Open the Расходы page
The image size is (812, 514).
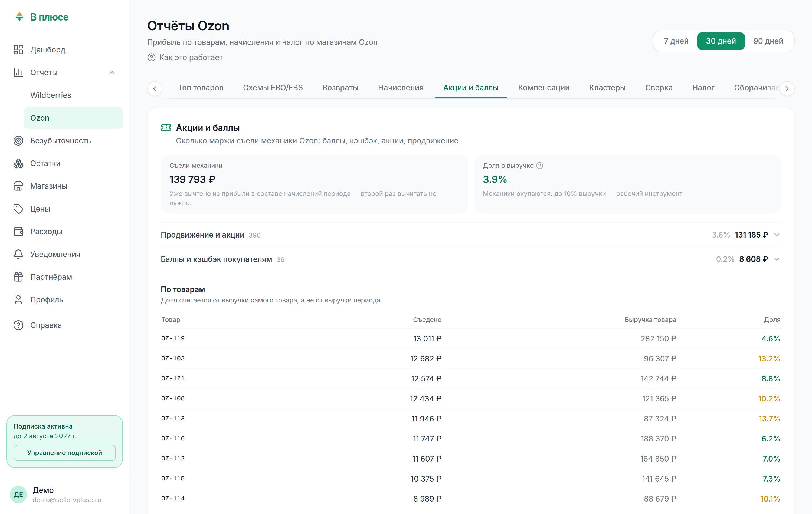pyautogui.click(x=65, y=232)
